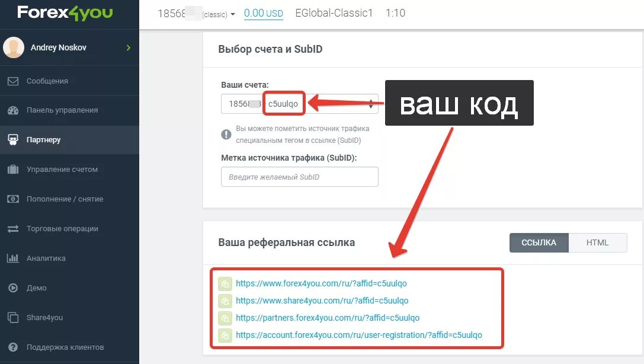Screen dimensions: 644x364
Task: Click the Панель управления dashboard icon
Action: click(x=13, y=110)
